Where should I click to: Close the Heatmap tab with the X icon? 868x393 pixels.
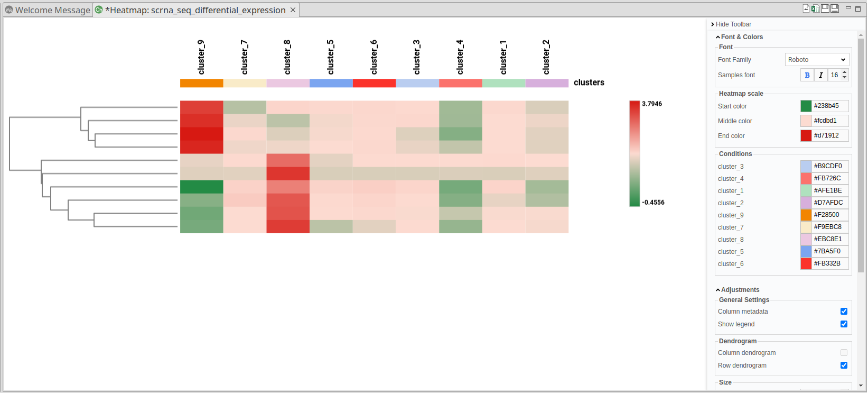point(293,10)
